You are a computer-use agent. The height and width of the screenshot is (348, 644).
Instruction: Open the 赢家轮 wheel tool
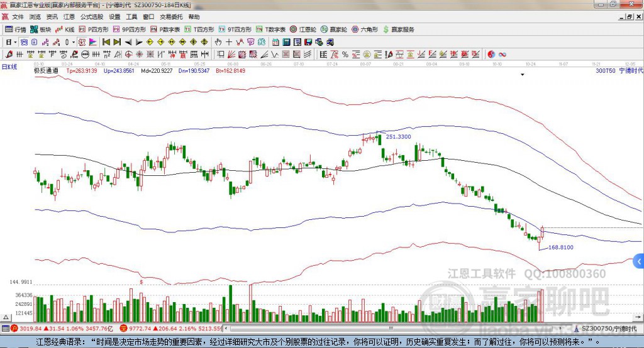tap(334, 30)
